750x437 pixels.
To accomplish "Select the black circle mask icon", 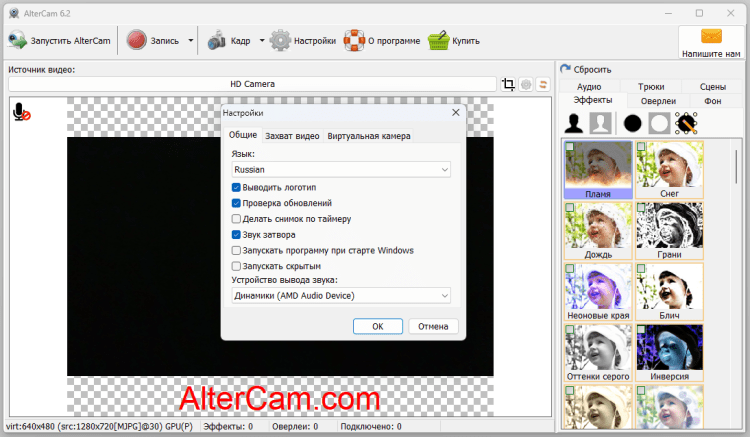I will [632, 123].
